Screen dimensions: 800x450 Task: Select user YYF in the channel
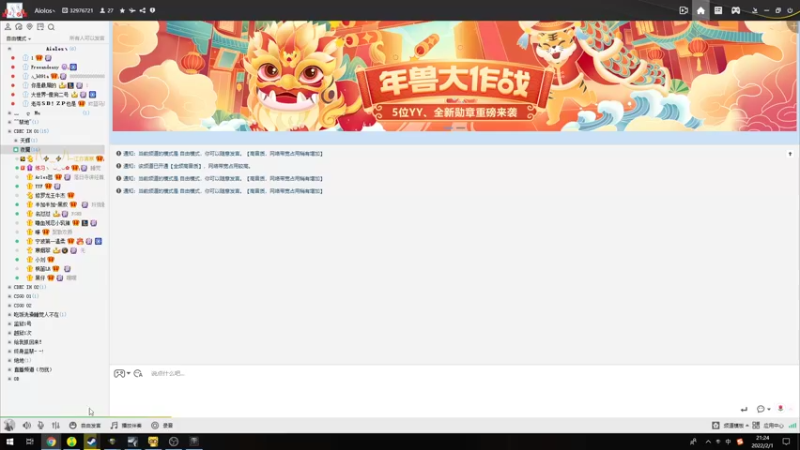(39, 186)
